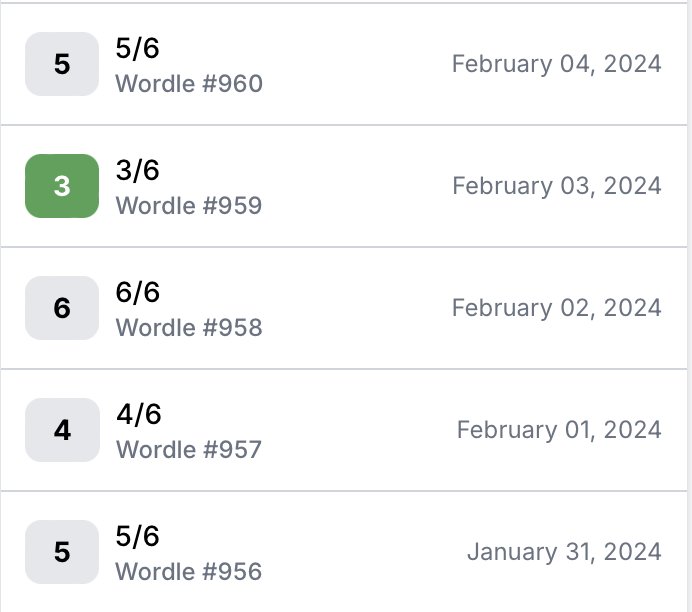This screenshot has height=612, width=692.
Task: Click the February 01, 2024 date
Action: (559, 430)
